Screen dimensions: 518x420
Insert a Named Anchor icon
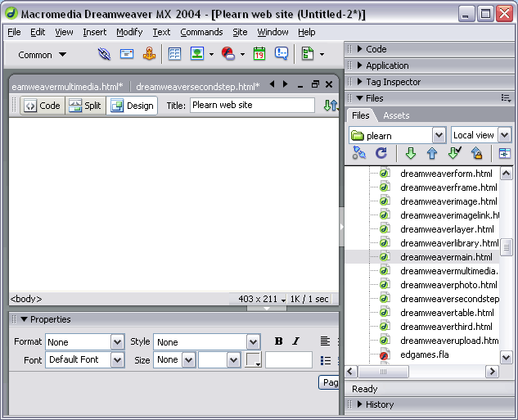[149, 54]
